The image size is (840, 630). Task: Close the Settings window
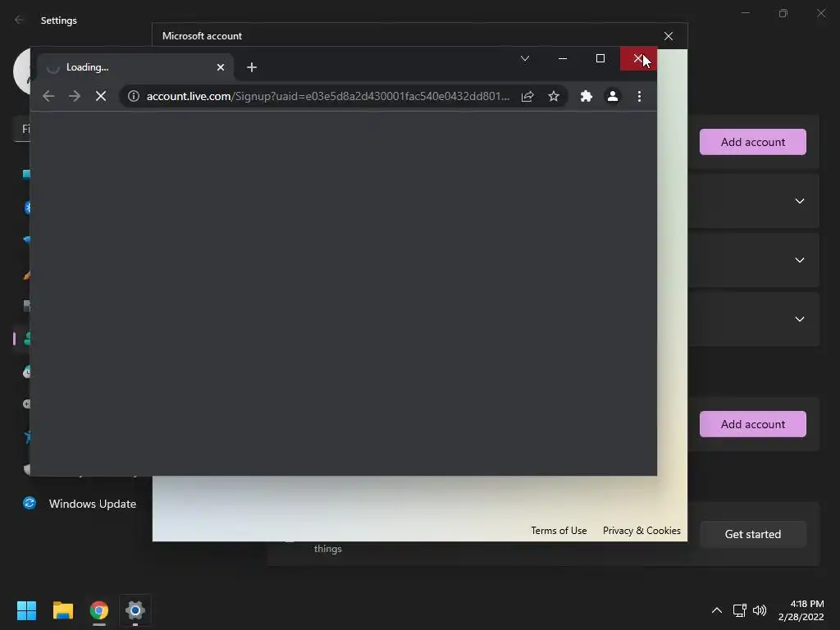point(820,13)
